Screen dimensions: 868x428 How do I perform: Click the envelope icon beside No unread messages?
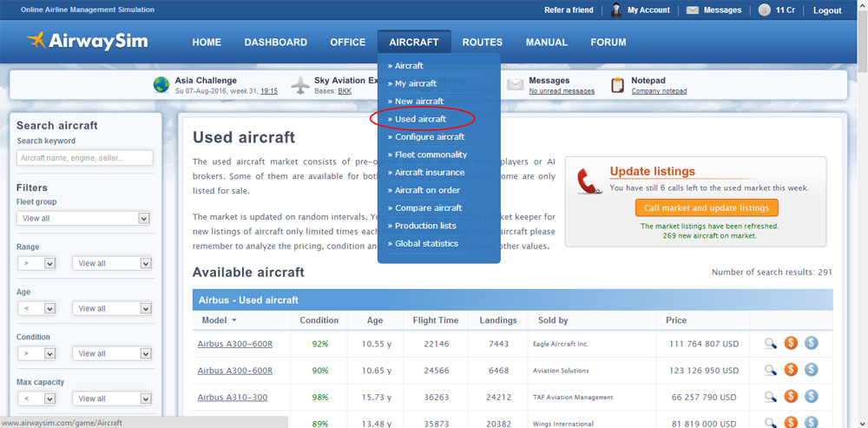(x=516, y=85)
